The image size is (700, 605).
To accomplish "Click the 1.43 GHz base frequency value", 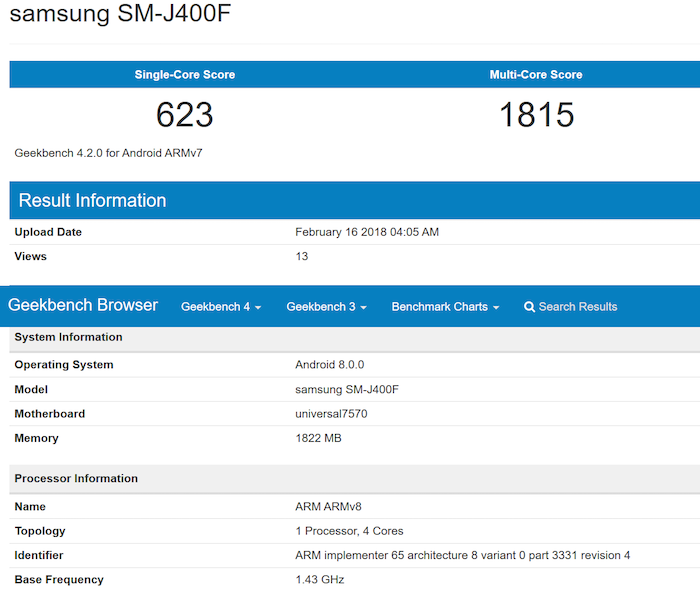I will pyautogui.click(x=319, y=580).
